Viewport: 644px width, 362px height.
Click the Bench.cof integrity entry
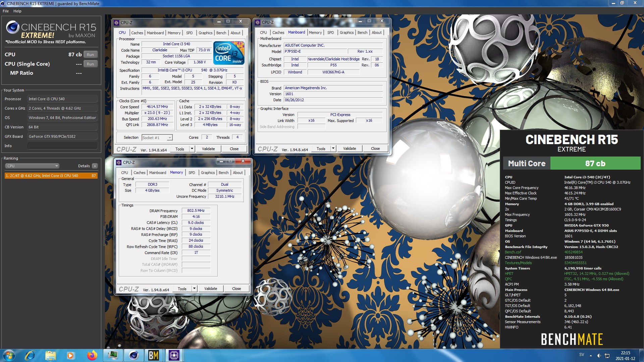pos(513,252)
